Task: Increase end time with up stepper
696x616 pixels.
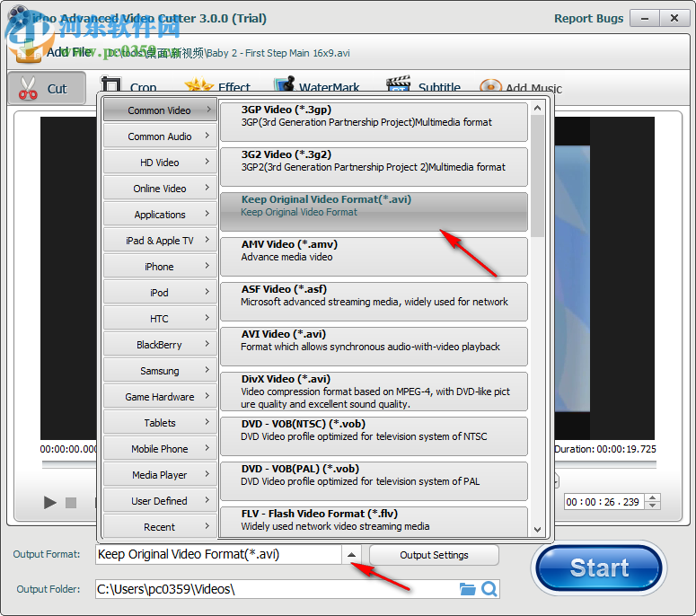Action: (653, 498)
